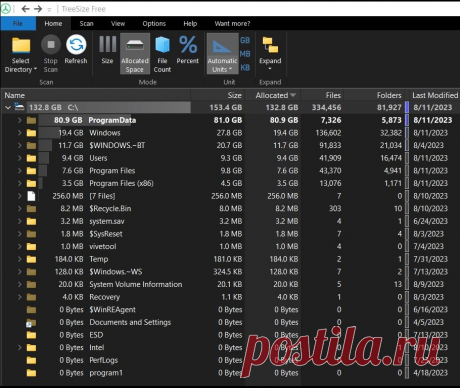The width and height of the screenshot is (460, 388).
Task: Click the Windows 136,602 files cell
Action: [328, 133]
